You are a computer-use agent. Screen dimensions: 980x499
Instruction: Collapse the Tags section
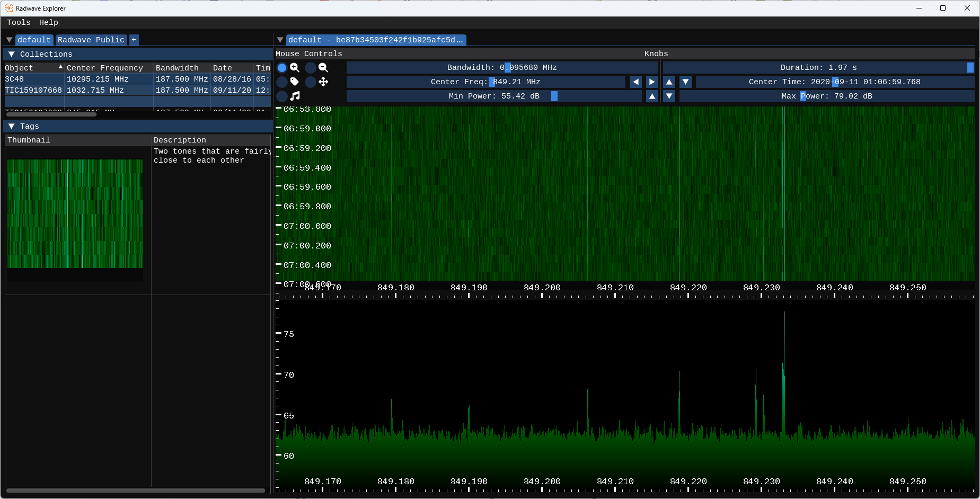click(12, 126)
